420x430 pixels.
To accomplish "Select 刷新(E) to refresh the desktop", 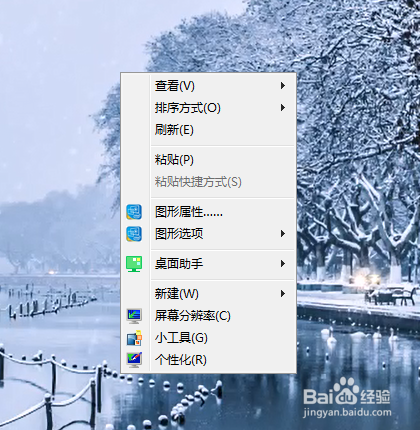I will pos(208,130).
